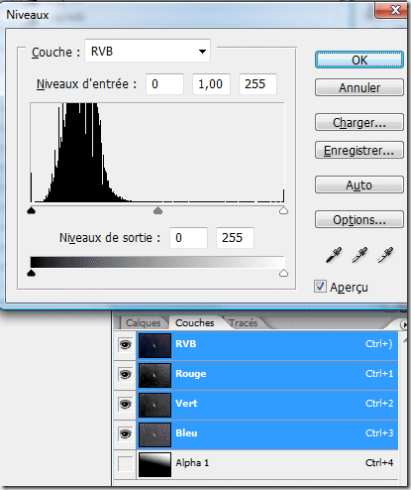Switch to the Calques tab

tap(143, 323)
